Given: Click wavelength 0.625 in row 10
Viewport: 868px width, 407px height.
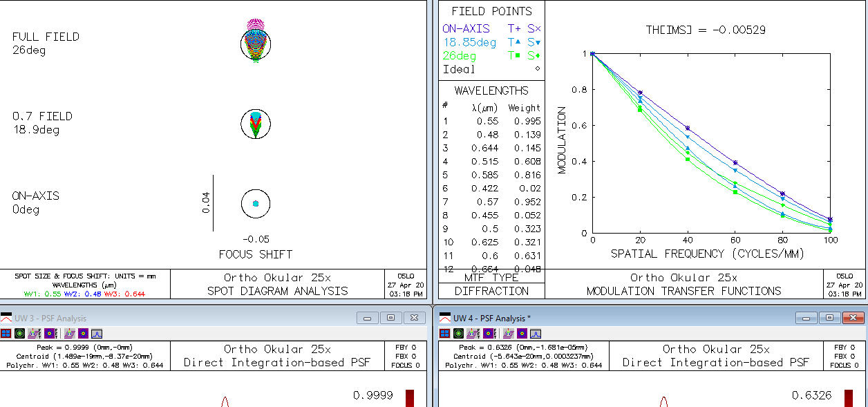Looking at the screenshot, I should coord(485,243).
